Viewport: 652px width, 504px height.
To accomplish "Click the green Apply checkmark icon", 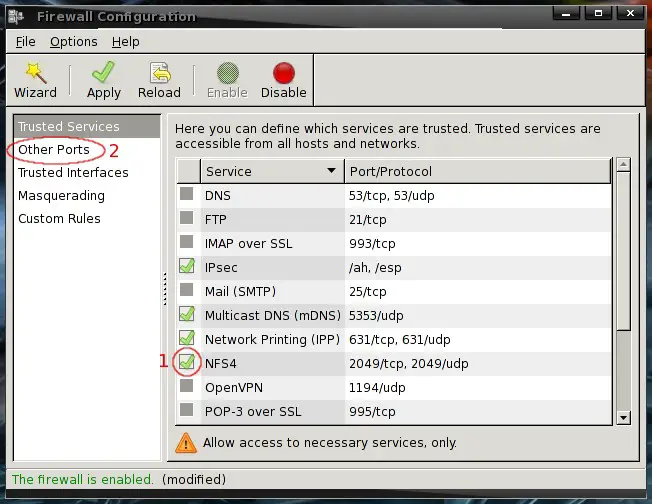I will tap(104, 74).
